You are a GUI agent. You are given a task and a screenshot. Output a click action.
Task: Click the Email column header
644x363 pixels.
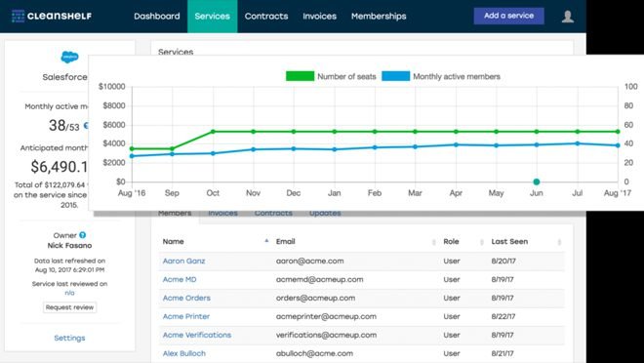coord(286,241)
